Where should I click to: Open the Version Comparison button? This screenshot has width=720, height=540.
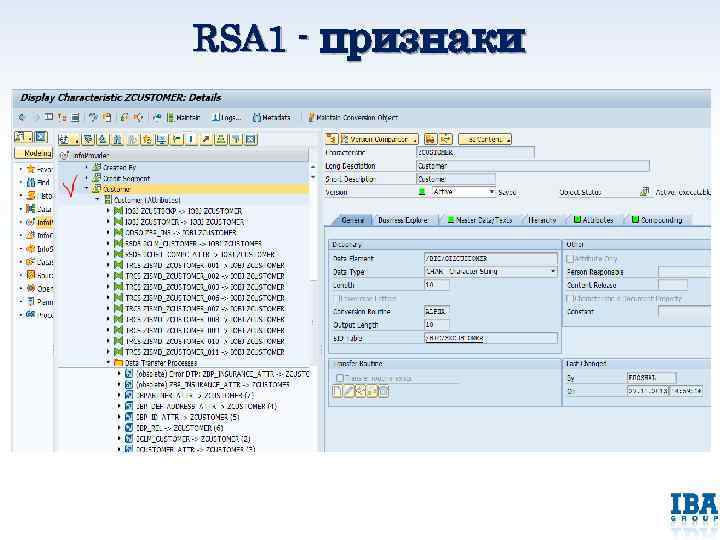(x=379, y=139)
